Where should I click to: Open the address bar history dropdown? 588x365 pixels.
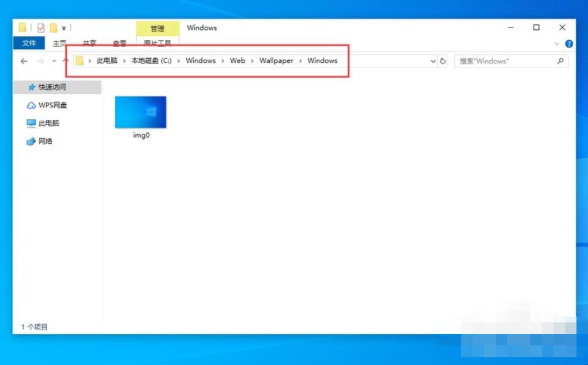pyautogui.click(x=433, y=61)
